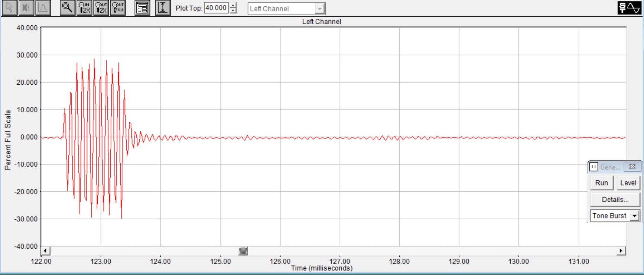Click the bell-curve spectrum toolbar icon
The height and width of the screenshot is (275, 644).
pos(43,8)
